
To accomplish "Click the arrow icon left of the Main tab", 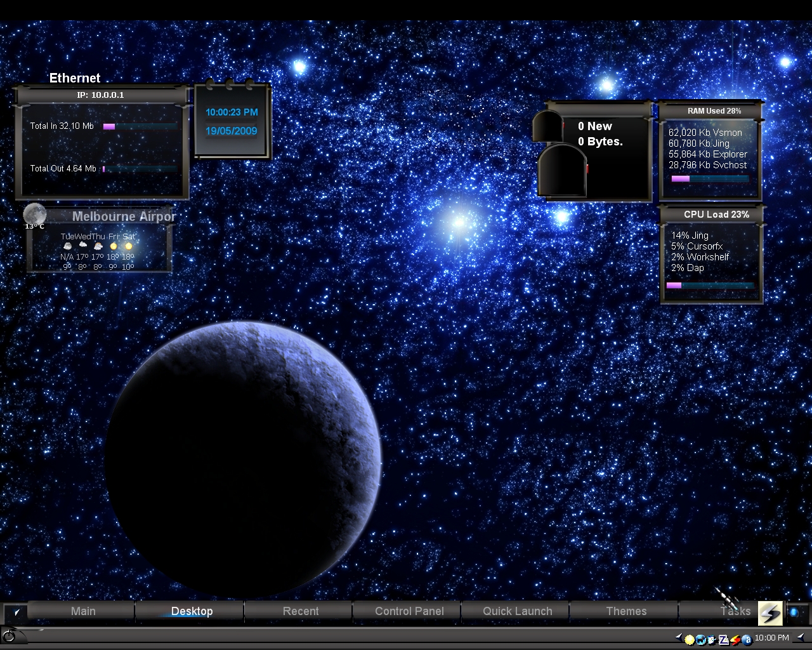I will 16,613.
